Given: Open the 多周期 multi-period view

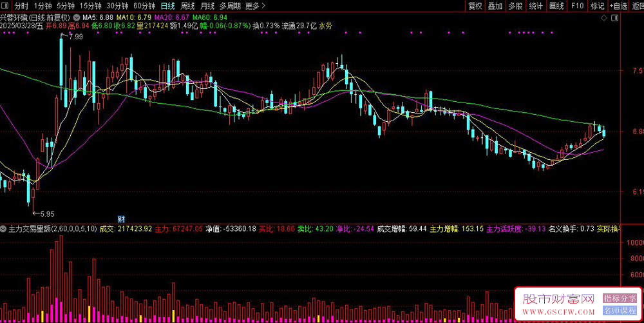Looking at the screenshot, I should click(x=230, y=6).
